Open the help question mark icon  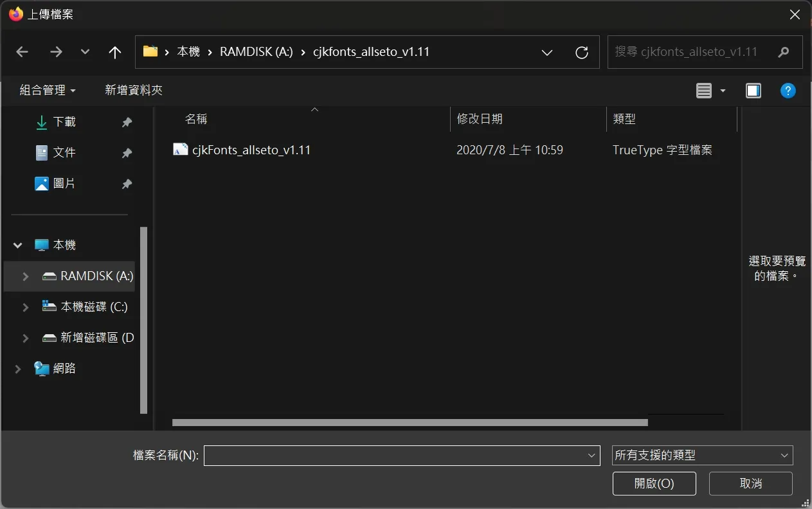(x=788, y=91)
